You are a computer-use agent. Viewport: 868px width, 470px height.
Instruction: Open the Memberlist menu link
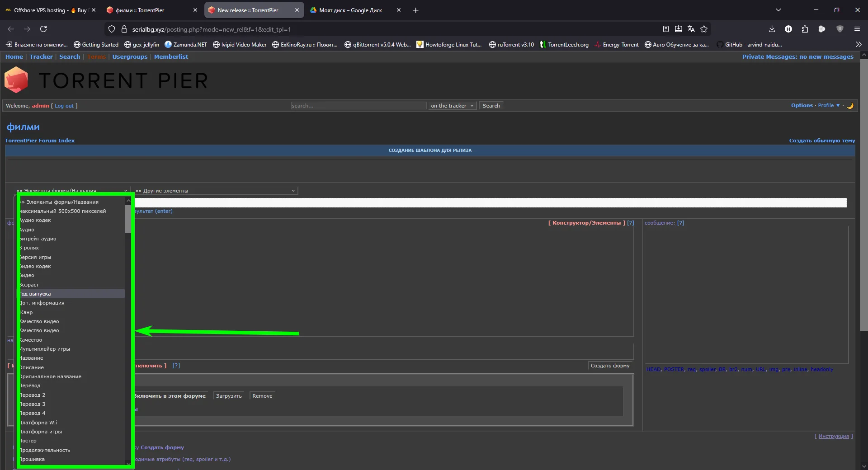click(171, 56)
